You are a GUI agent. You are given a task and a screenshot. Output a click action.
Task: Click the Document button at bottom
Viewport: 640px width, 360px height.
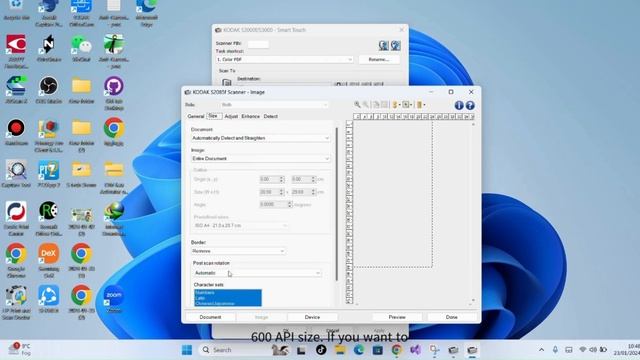[210, 317]
